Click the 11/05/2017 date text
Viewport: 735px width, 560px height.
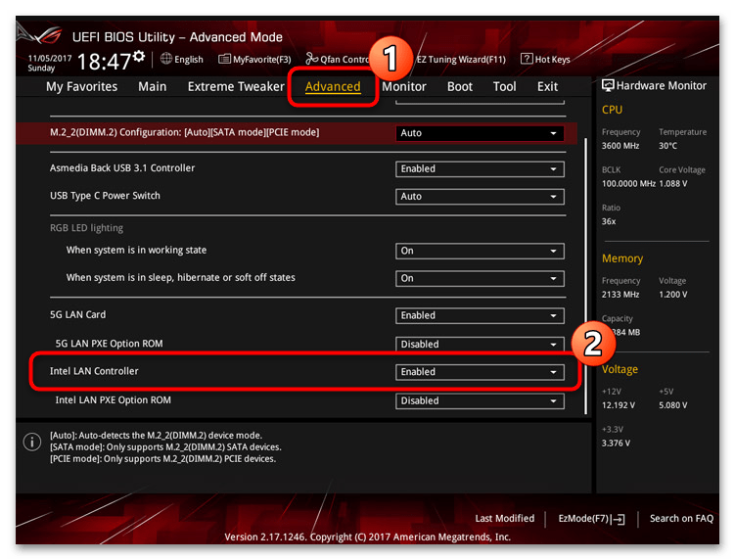[x=49, y=58]
